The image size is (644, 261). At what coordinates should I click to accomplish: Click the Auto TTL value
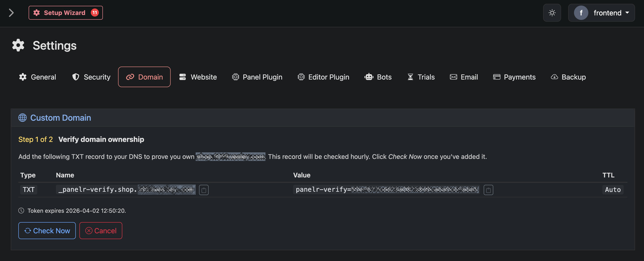(x=613, y=189)
